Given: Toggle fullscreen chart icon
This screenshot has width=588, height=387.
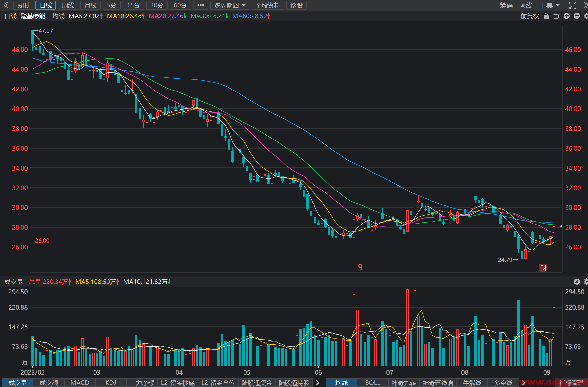Looking at the screenshot, I should (573, 5).
